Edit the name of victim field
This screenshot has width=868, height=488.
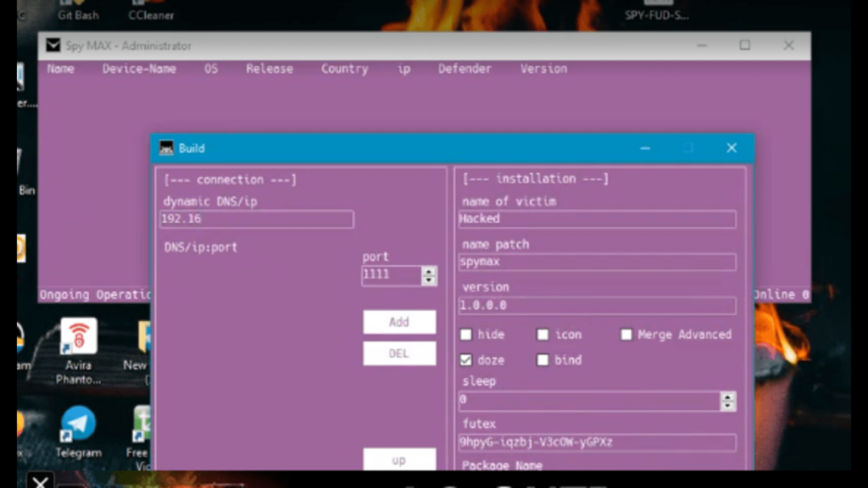click(598, 219)
